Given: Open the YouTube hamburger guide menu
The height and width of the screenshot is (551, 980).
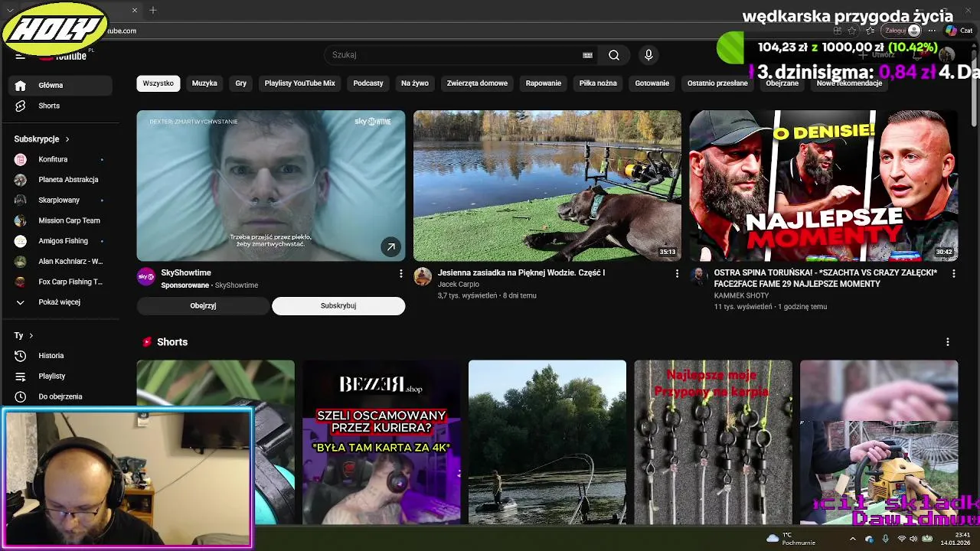Looking at the screenshot, I should 20,55.
